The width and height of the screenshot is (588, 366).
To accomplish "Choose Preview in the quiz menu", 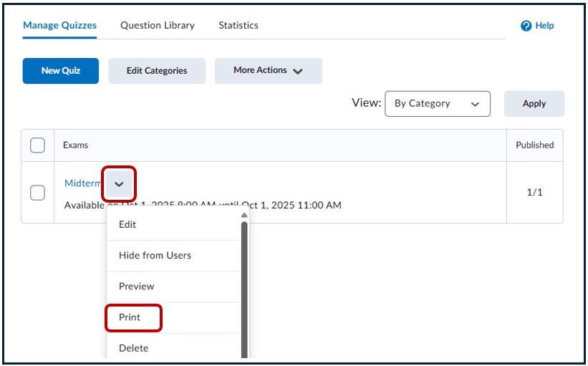I will click(136, 286).
